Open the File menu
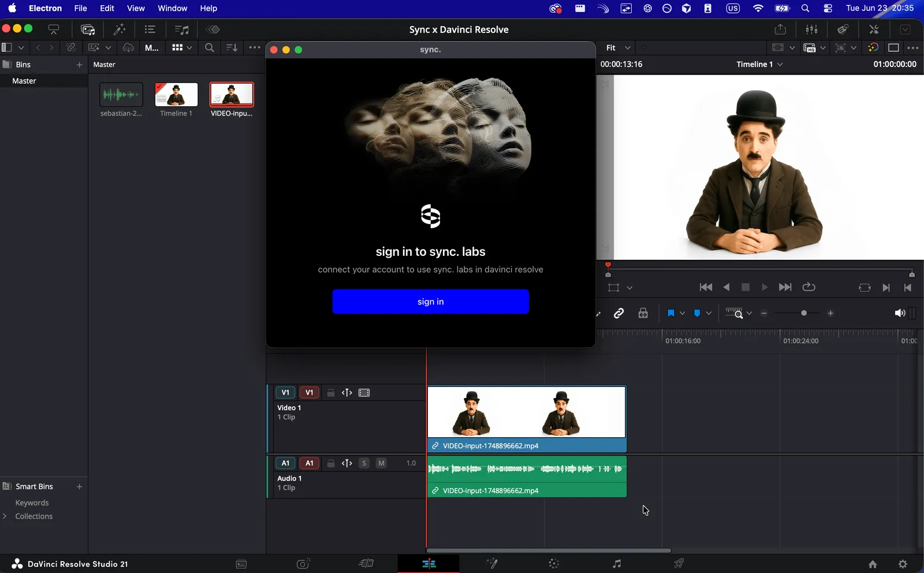Image resolution: width=924 pixels, height=573 pixels. pyautogui.click(x=81, y=8)
